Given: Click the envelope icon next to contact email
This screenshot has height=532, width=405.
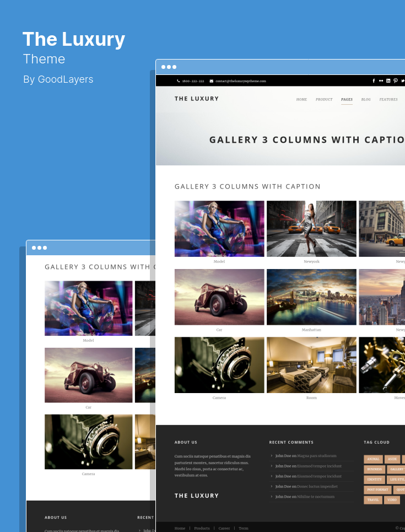Looking at the screenshot, I should click(x=212, y=81).
